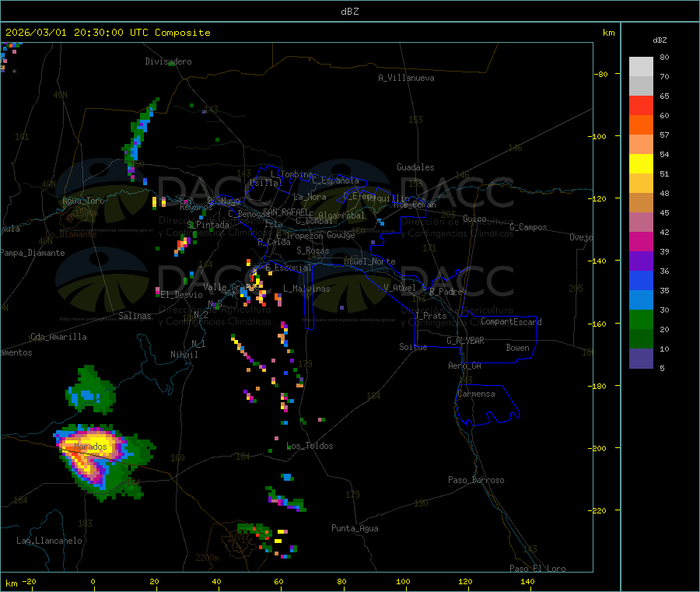Click the 'Carmensa' place label
Image resolution: width=700 pixels, height=592 pixels.
pos(476,394)
